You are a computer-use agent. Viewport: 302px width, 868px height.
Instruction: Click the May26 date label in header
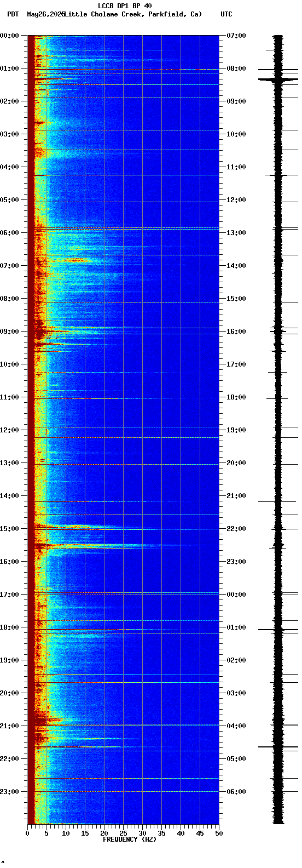(x=45, y=14)
